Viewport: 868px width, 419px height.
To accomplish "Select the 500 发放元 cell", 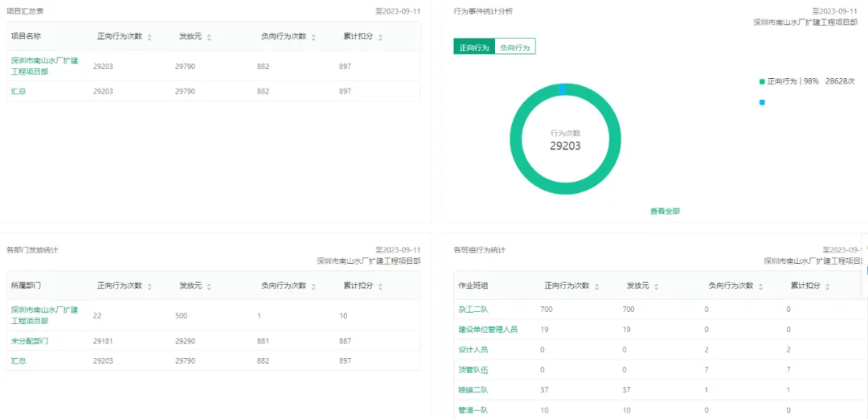I will coord(181,316).
